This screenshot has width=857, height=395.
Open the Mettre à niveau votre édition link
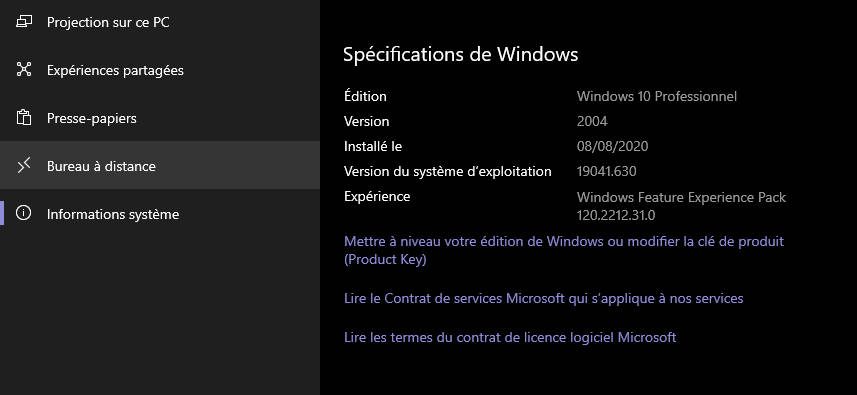[564, 250]
